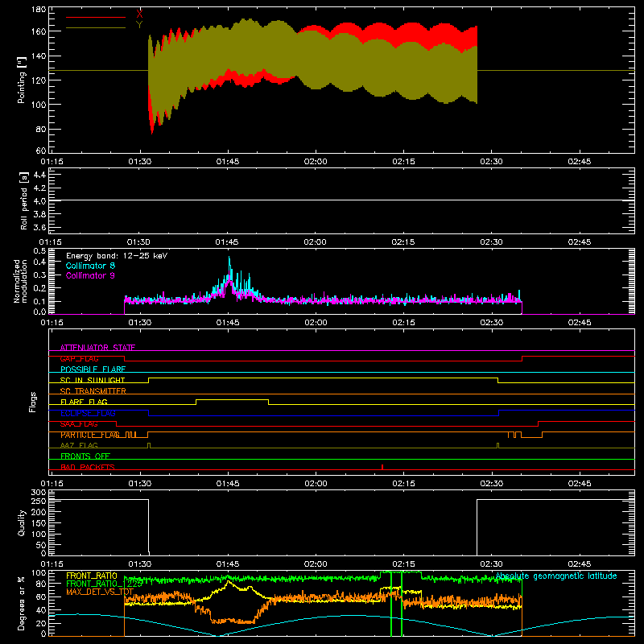644x644 pixels.
Task: Click the red 'X' legend label
Action: pyautogui.click(x=139, y=14)
